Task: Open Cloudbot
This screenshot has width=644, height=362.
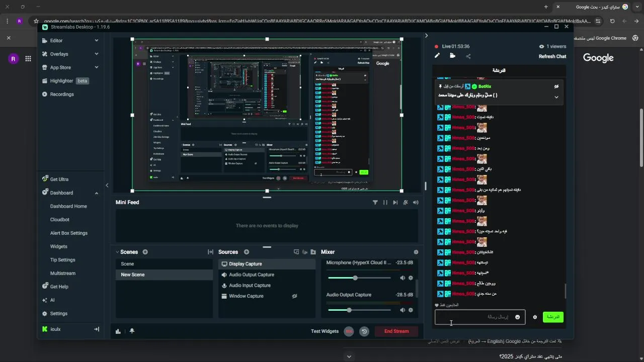Action: (x=60, y=220)
